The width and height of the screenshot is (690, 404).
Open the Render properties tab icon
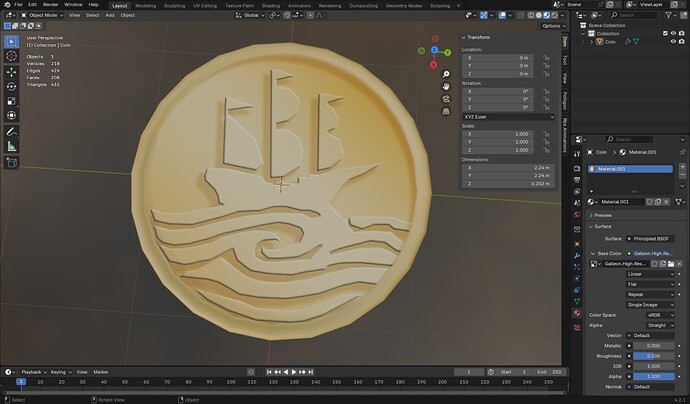[577, 169]
